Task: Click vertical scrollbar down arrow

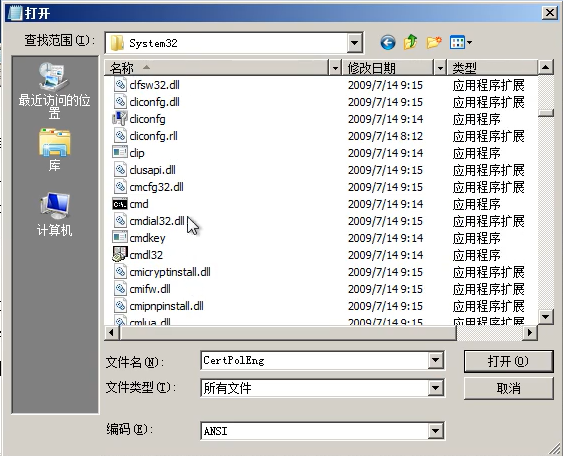Action: tap(546, 317)
